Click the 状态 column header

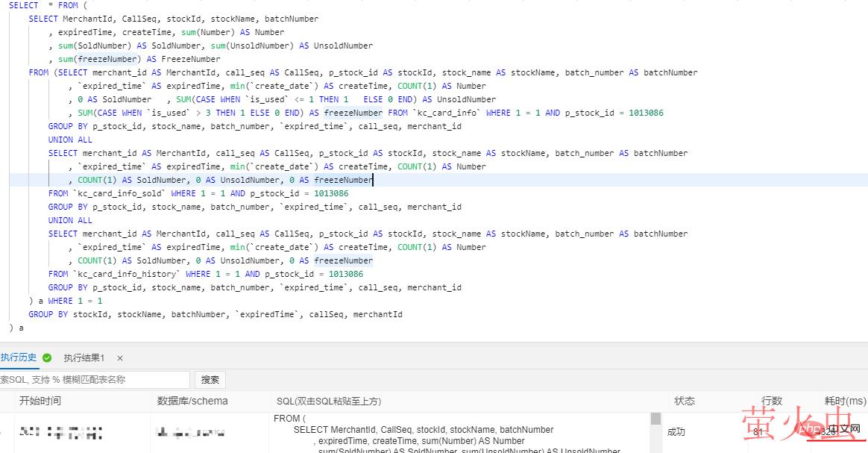tap(685, 402)
